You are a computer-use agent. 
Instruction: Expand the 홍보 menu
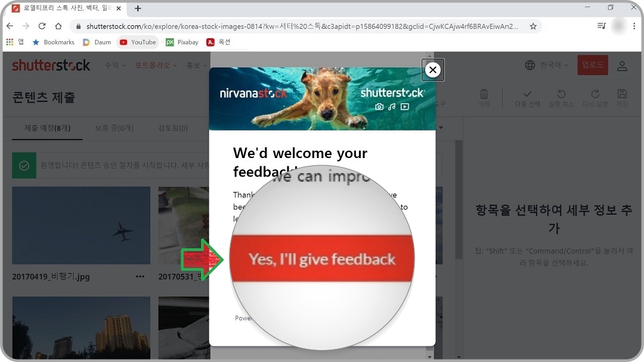(197, 66)
